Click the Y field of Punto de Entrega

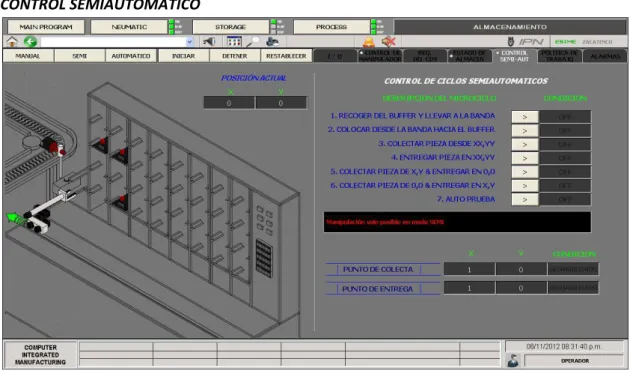click(x=521, y=288)
